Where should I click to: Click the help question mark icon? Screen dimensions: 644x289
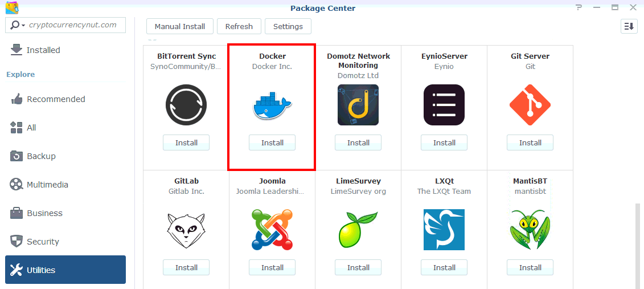[579, 7]
